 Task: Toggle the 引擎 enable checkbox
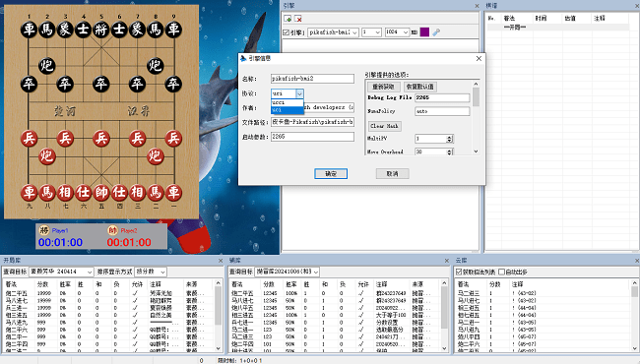[287, 32]
